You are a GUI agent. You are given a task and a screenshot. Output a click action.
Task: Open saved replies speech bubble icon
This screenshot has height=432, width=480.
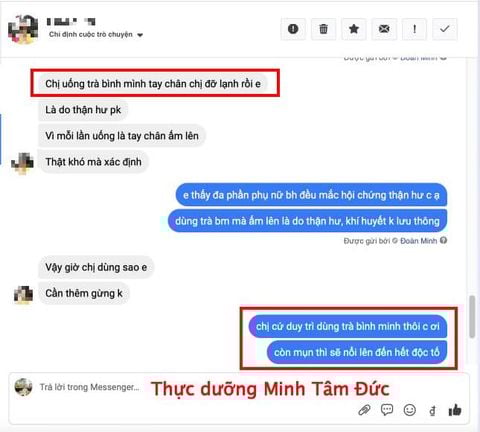point(387,410)
